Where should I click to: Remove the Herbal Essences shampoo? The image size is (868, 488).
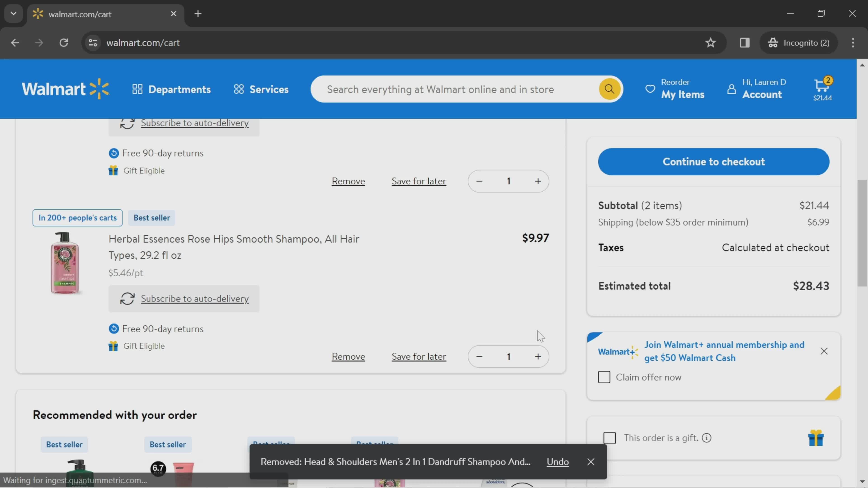348,357
